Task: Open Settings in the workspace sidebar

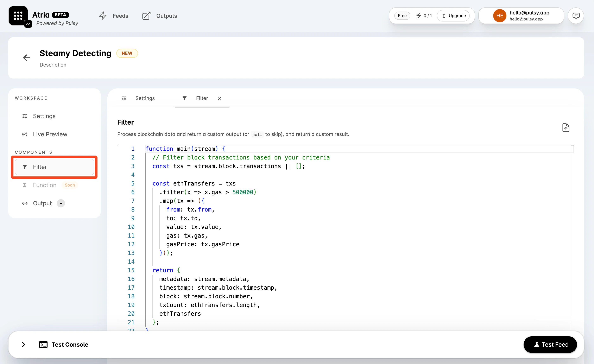Action: tap(55, 116)
